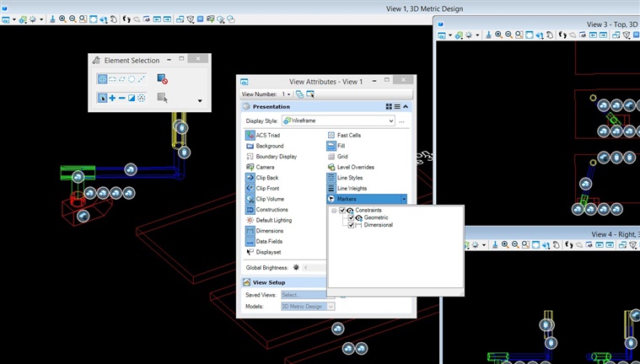Image resolution: width=640 pixels, height=364 pixels.
Task: Open Copy View tool in View 1 toolbar
Action: (180, 19)
